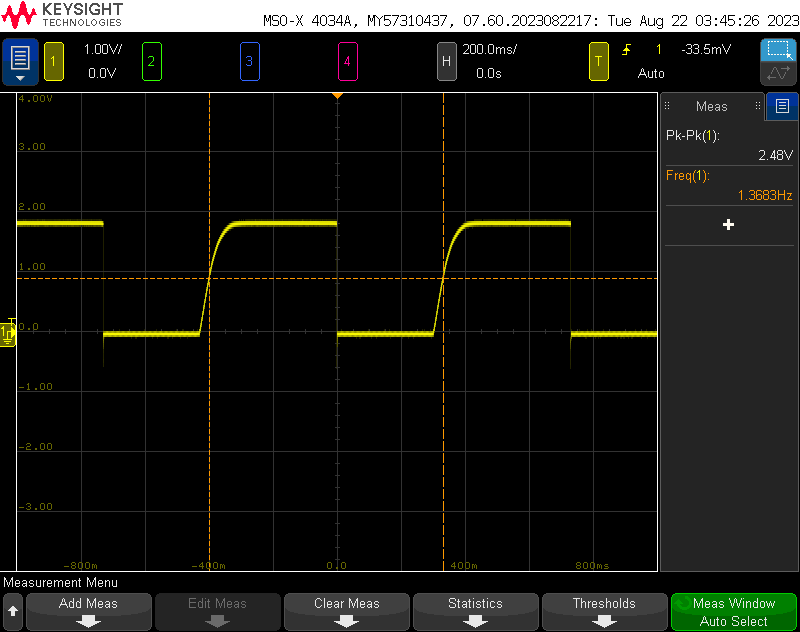The width and height of the screenshot is (800, 632).
Task: Select the Freq(1) measurement entry
Action: coord(729,186)
